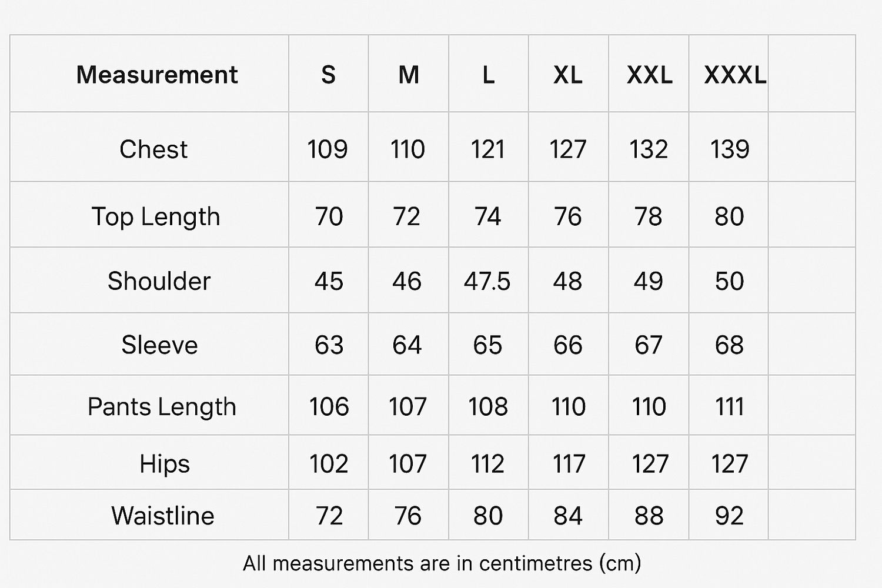Viewport: 882px width, 588px height.
Task: Select Top Length value 78
Action: tap(648, 216)
